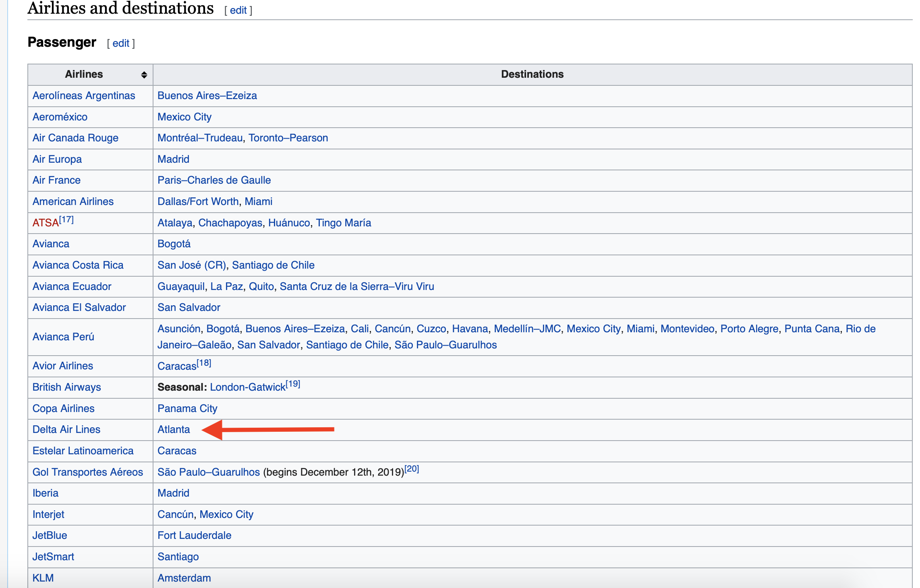Sort table by Airlines column arrow
Screen dimensions: 920x588
click(x=144, y=75)
